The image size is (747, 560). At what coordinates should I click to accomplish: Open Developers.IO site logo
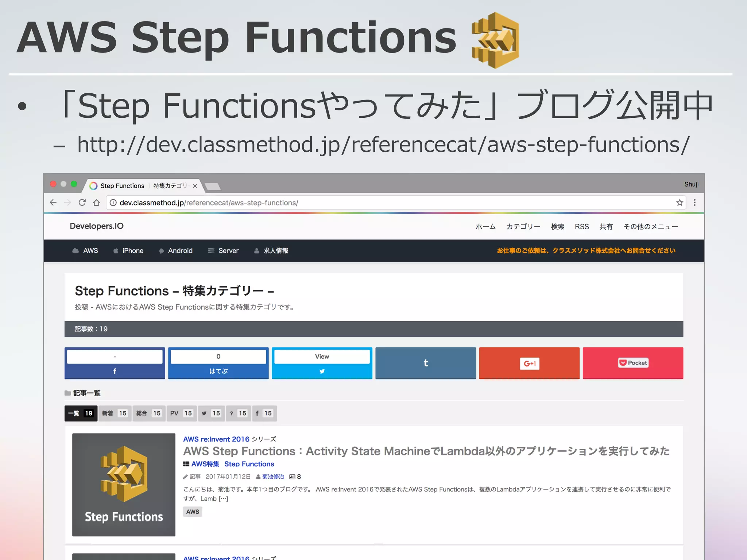(x=97, y=226)
